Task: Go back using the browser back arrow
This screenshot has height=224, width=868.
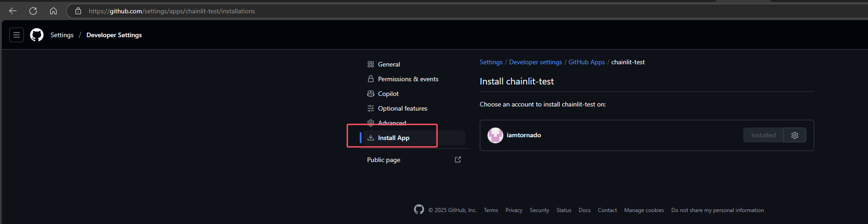Action: 13,11
